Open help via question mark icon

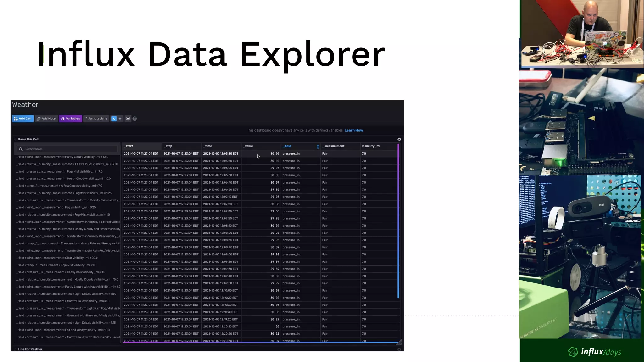[135, 118]
